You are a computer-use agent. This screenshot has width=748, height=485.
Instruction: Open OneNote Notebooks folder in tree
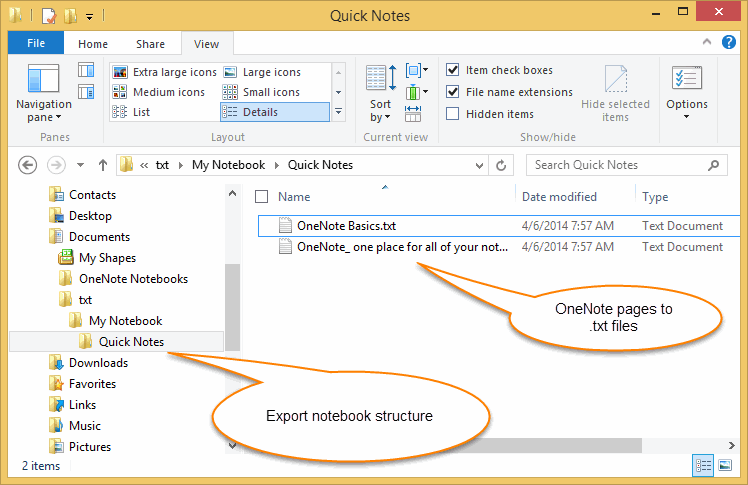click(123, 279)
